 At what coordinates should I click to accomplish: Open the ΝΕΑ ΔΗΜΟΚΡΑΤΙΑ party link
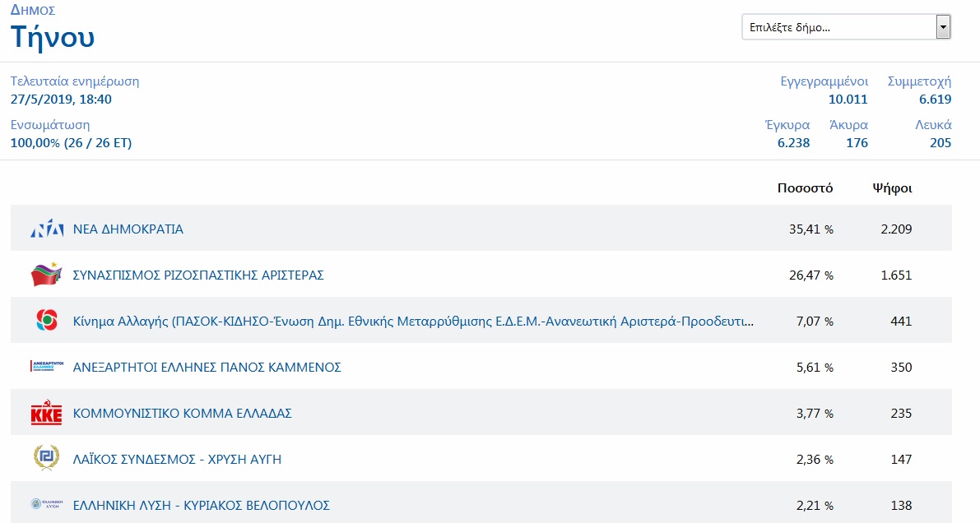pyautogui.click(x=128, y=229)
